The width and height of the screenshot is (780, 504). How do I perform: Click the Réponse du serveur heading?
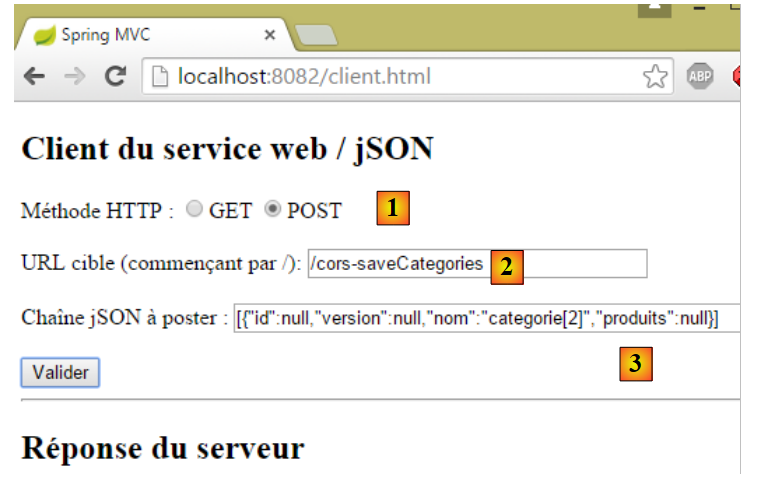pyautogui.click(x=162, y=448)
